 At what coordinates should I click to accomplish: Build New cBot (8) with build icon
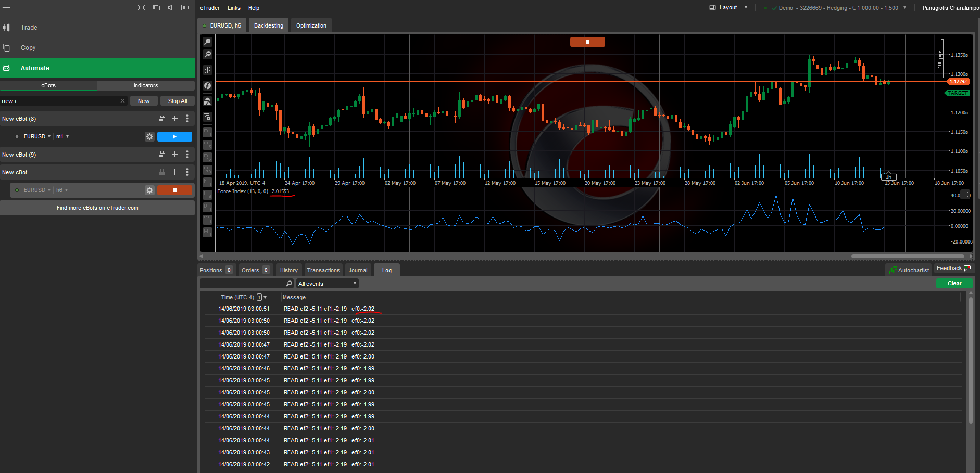coord(162,119)
